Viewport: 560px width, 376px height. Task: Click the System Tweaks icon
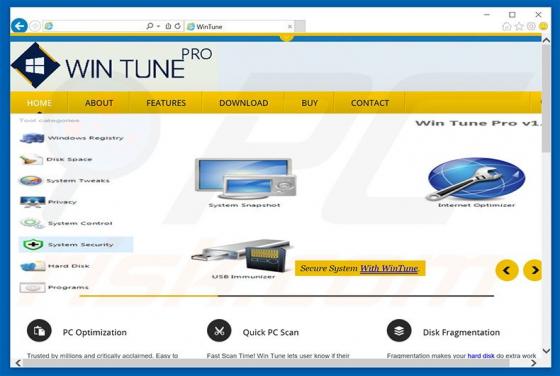(31, 181)
